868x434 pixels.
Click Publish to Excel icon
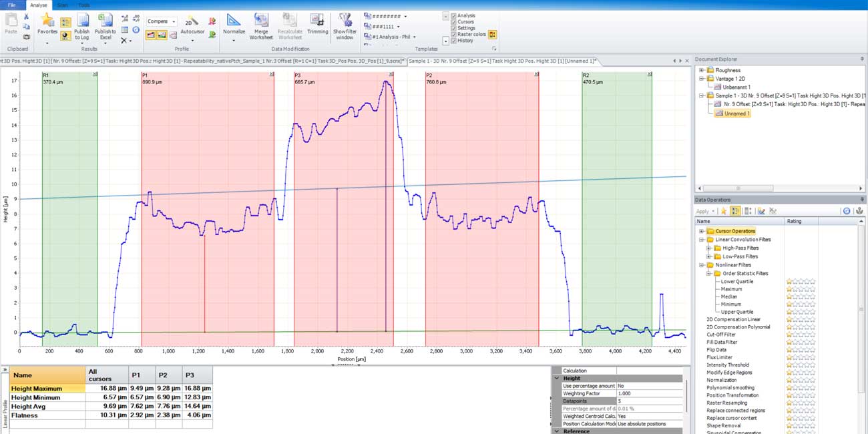click(x=105, y=21)
